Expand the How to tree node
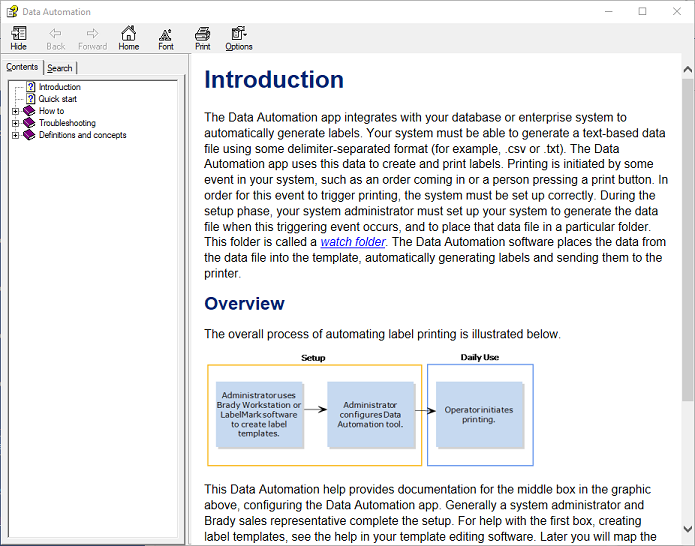Viewport: 695px width, 546px height. [15, 111]
